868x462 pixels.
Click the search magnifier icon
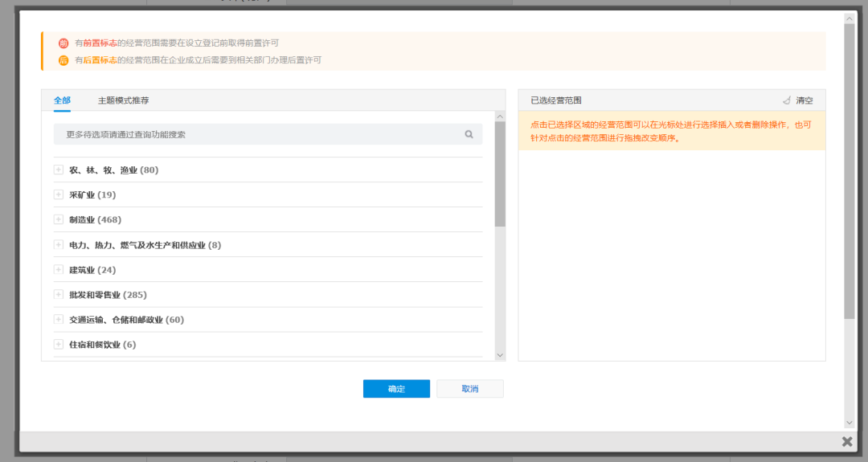pos(469,134)
